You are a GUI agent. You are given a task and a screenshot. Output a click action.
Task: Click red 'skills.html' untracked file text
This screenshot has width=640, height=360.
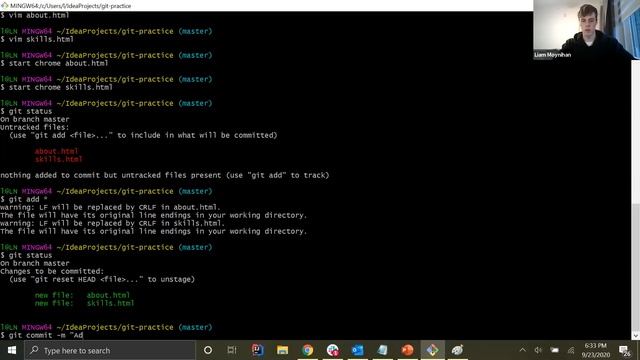coord(58,159)
